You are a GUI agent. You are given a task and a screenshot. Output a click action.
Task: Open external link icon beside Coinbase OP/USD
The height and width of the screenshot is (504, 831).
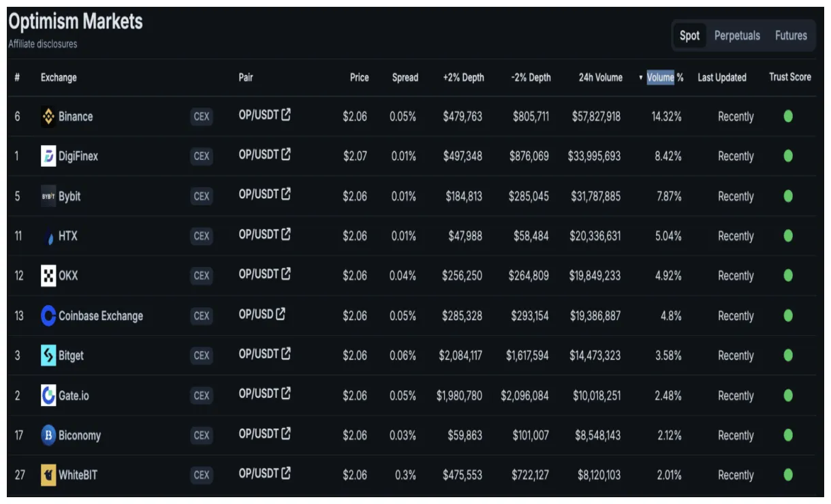[x=281, y=314]
